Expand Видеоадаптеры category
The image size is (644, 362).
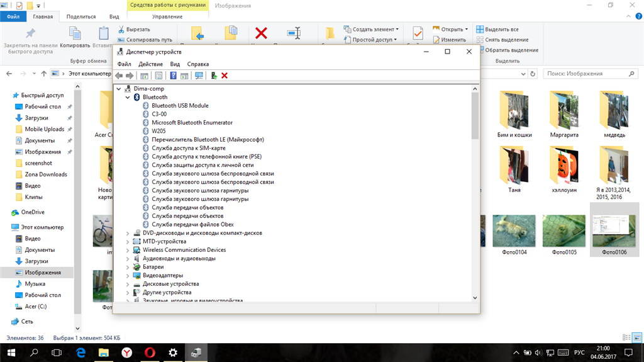click(x=128, y=276)
